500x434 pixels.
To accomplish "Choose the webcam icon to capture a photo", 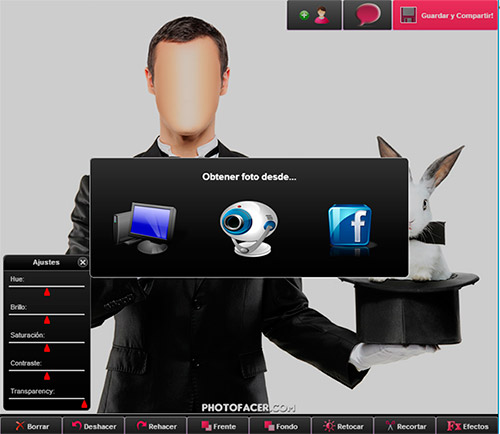I will click(x=249, y=228).
